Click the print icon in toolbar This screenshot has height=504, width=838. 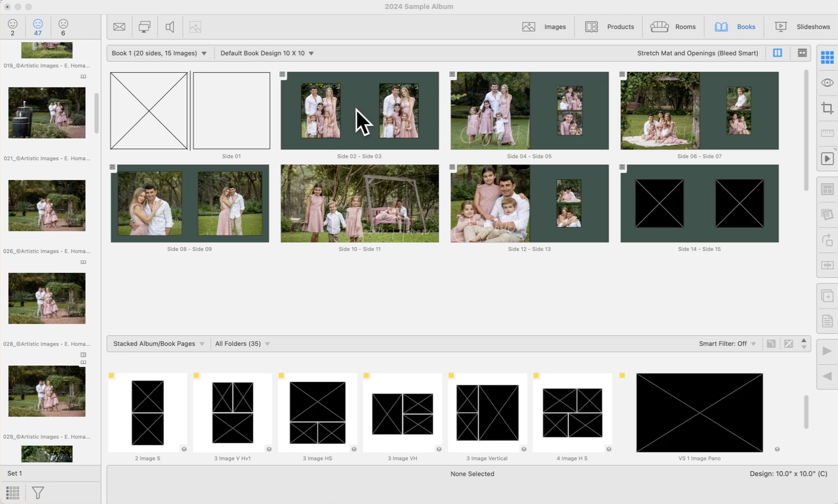coord(144,27)
